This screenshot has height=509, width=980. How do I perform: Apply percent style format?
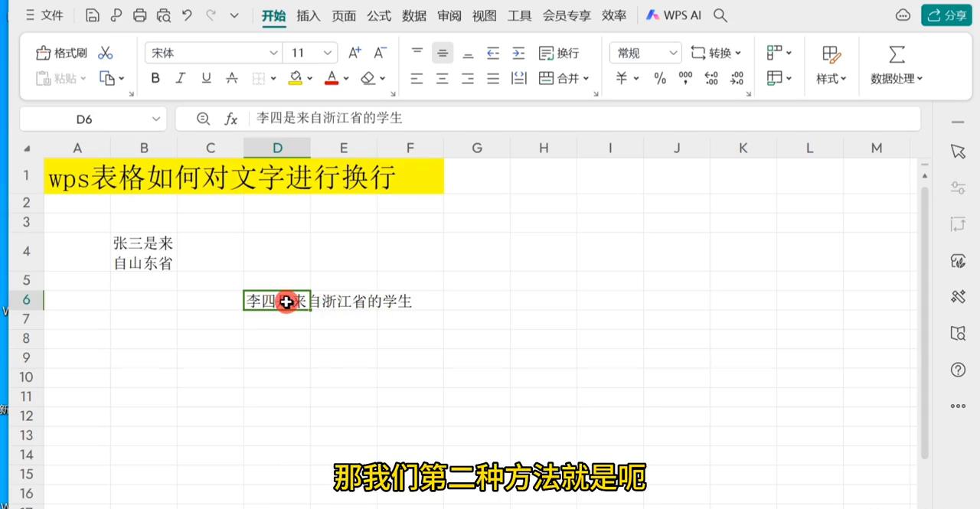coord(660,78)
